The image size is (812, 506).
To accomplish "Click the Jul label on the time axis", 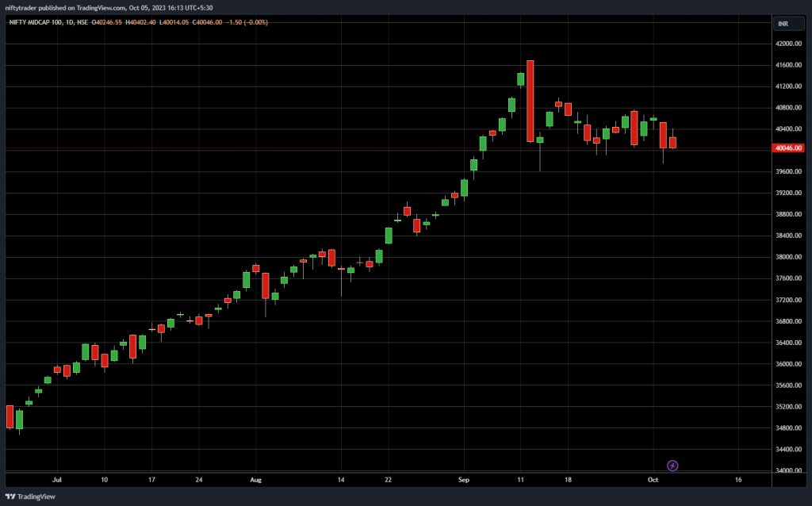I will pos(57,480).
